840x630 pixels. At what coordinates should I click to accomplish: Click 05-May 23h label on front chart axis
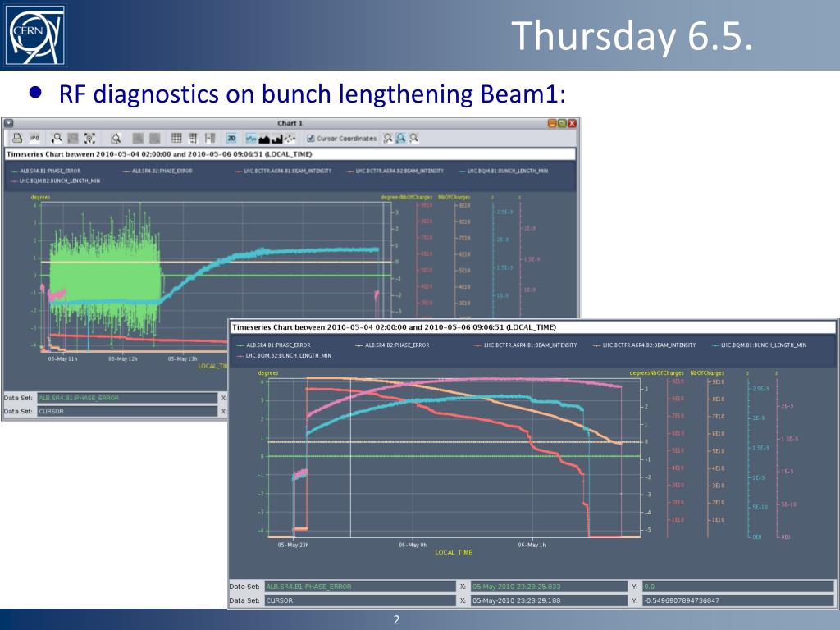click(293, 545)
